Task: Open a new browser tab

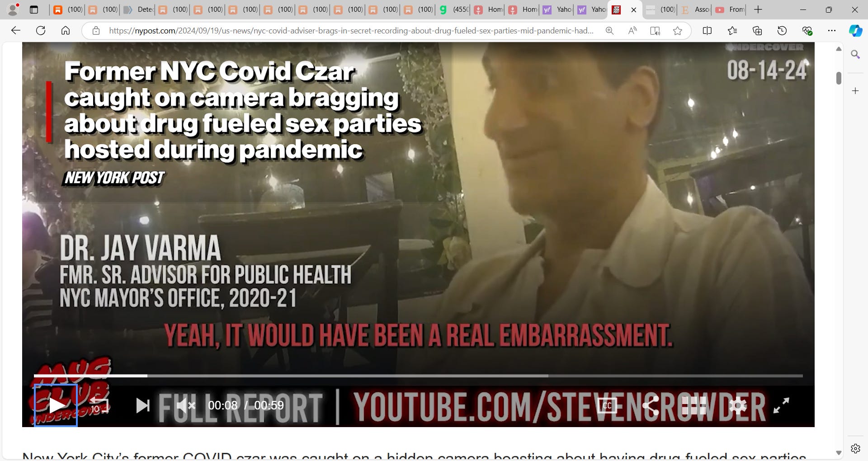Action: (x=758, y=9)
